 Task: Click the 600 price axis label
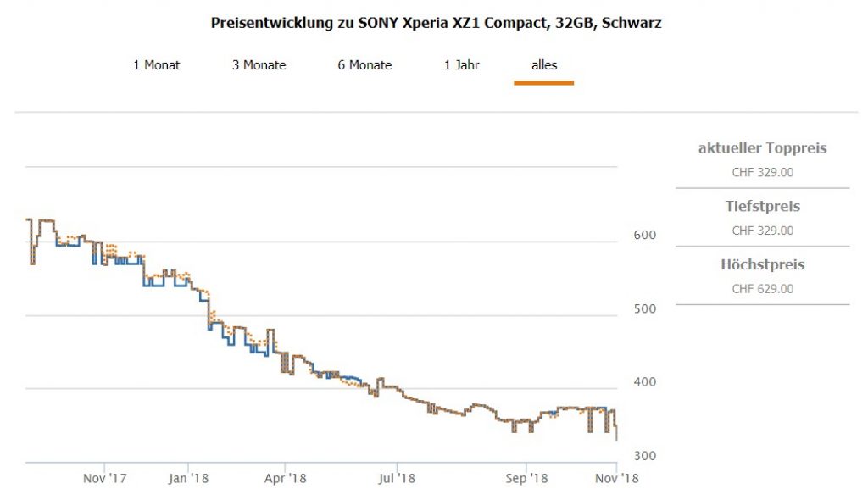tap(644, 235)
